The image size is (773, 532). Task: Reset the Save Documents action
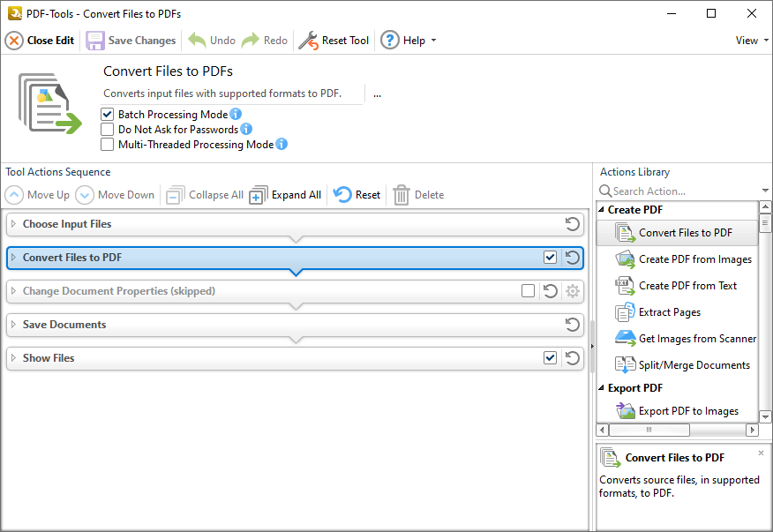click(x=573, y=325)
